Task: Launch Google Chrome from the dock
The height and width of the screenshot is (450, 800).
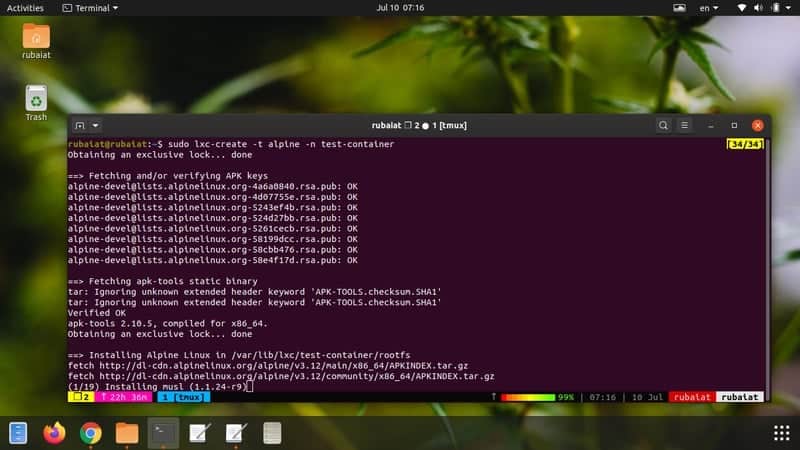Action: tap(90, 433)
